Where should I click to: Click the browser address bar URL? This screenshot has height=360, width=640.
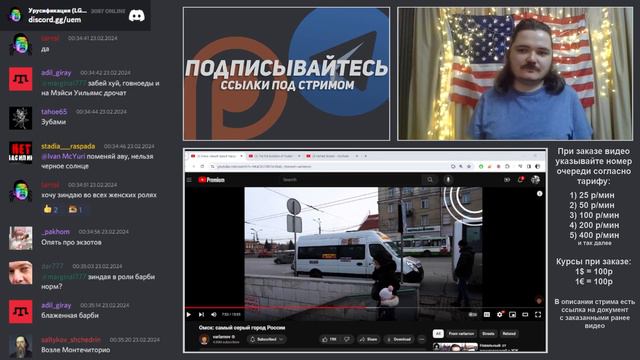264,167
